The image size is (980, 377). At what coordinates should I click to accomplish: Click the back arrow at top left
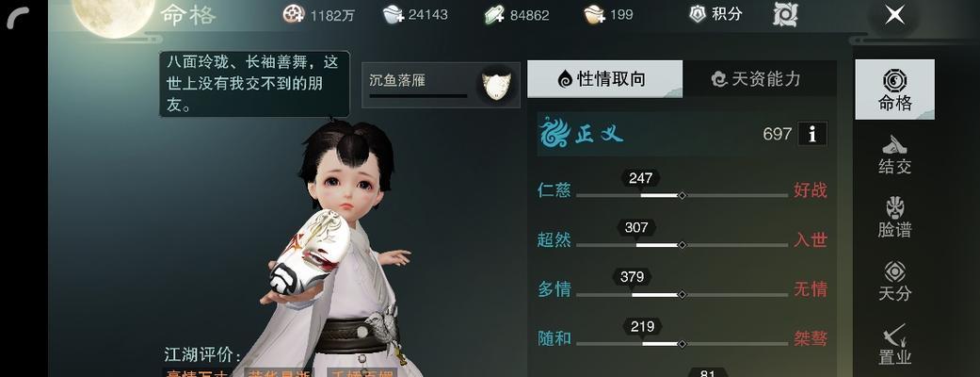pyautogui.click(x=18, y=18)
